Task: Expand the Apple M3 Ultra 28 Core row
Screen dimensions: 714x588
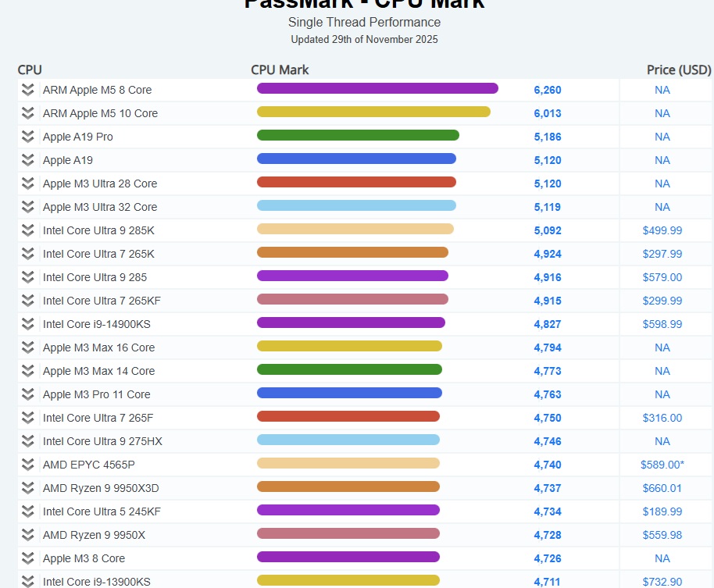Action: pos(28,184)
